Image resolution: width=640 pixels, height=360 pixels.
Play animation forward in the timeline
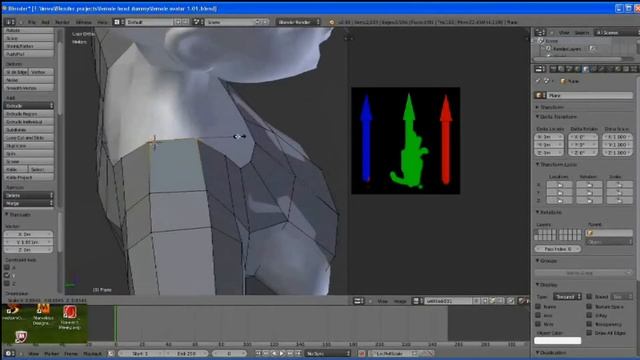coord(282,353)
